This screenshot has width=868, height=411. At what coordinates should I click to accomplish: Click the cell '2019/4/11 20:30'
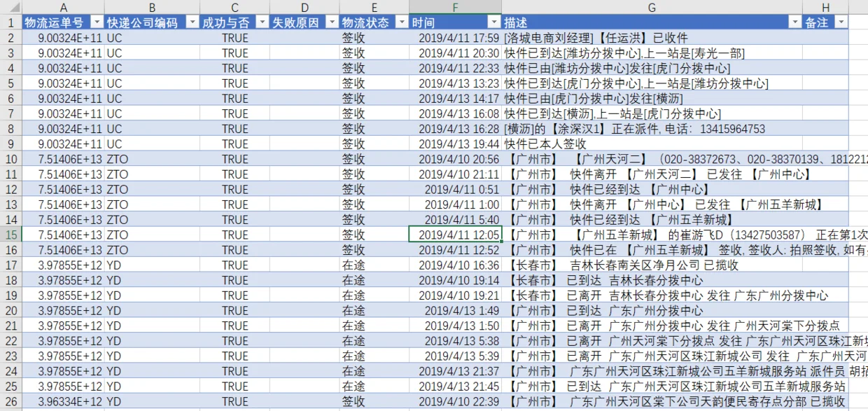tap(456, 53)
